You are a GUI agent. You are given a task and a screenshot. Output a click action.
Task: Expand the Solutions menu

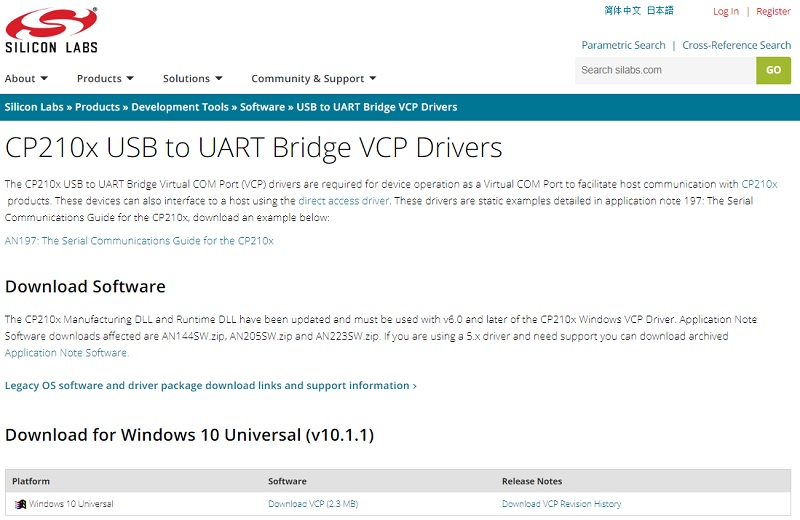coord(192,79)
